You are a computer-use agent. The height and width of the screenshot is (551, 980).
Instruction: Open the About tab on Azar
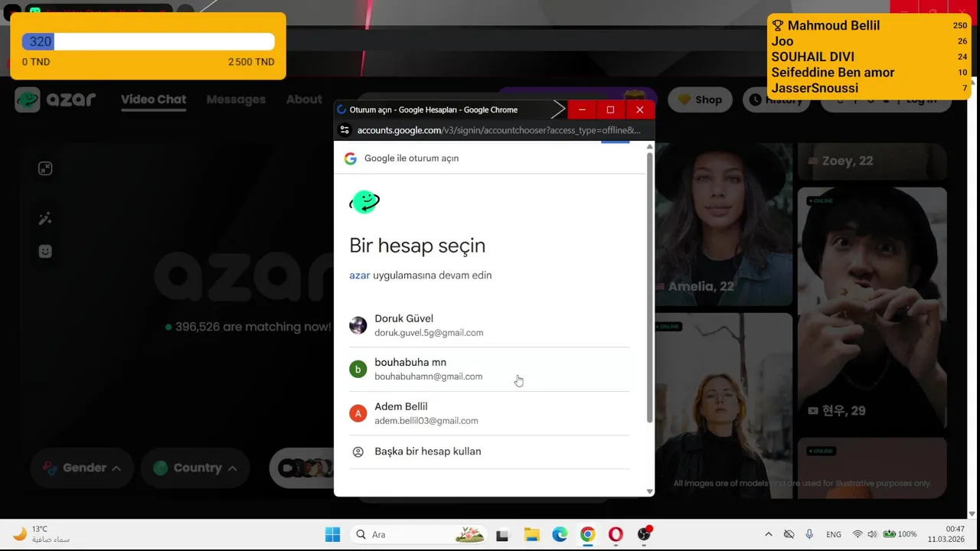coord(304,99)
